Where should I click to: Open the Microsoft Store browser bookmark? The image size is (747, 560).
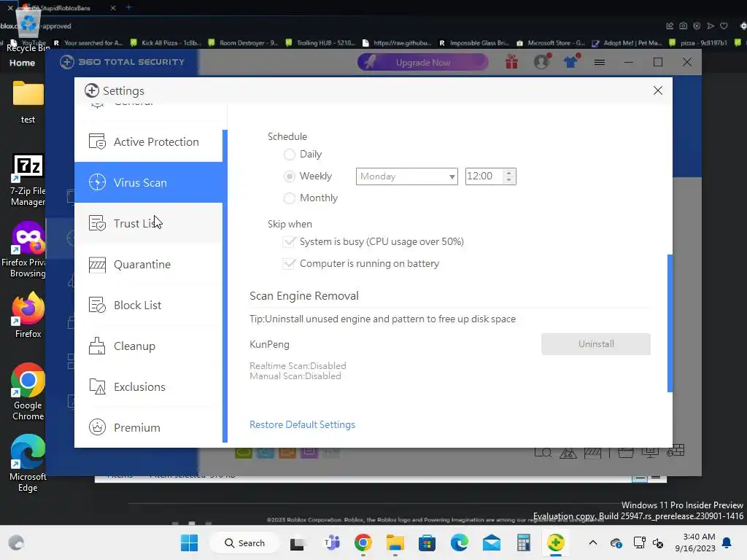click(551, 43)
